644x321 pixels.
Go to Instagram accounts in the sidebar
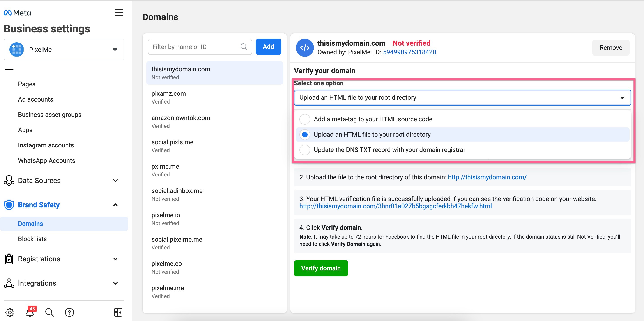[46, 145]
